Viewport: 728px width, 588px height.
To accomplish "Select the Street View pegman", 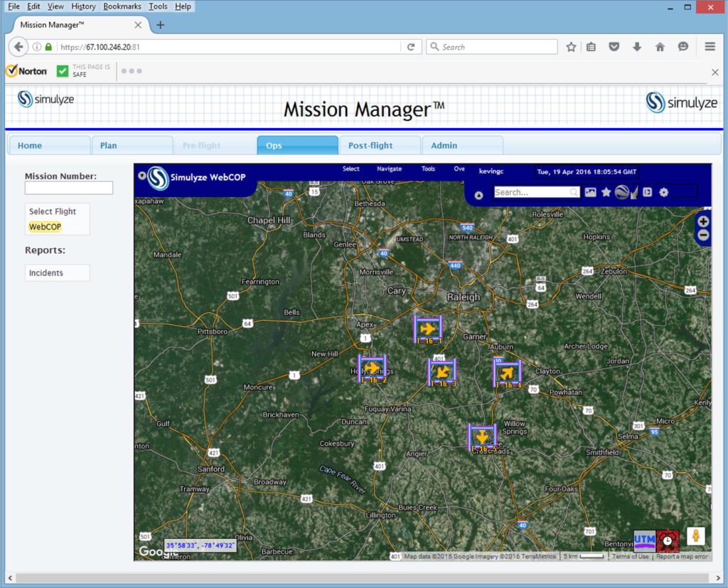I will (695, 536).
